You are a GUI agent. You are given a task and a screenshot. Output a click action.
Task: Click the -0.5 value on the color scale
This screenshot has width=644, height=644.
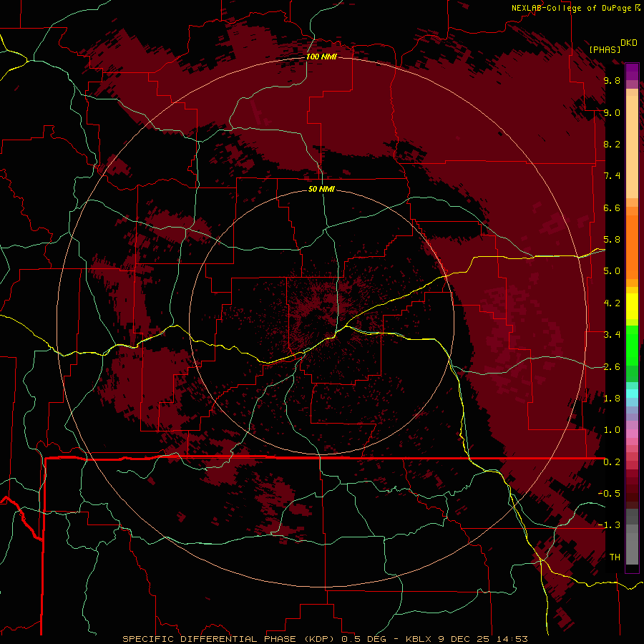[609, 494]
